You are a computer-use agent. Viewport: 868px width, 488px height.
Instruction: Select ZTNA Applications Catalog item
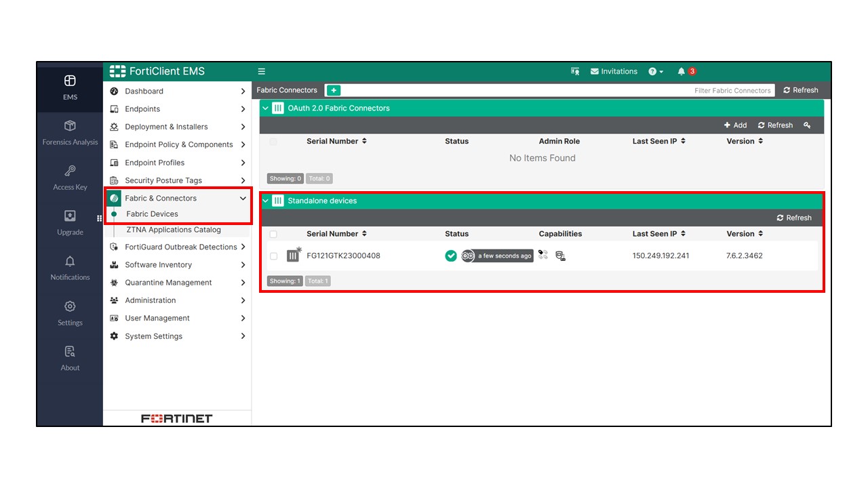click(x=174, y=230)
